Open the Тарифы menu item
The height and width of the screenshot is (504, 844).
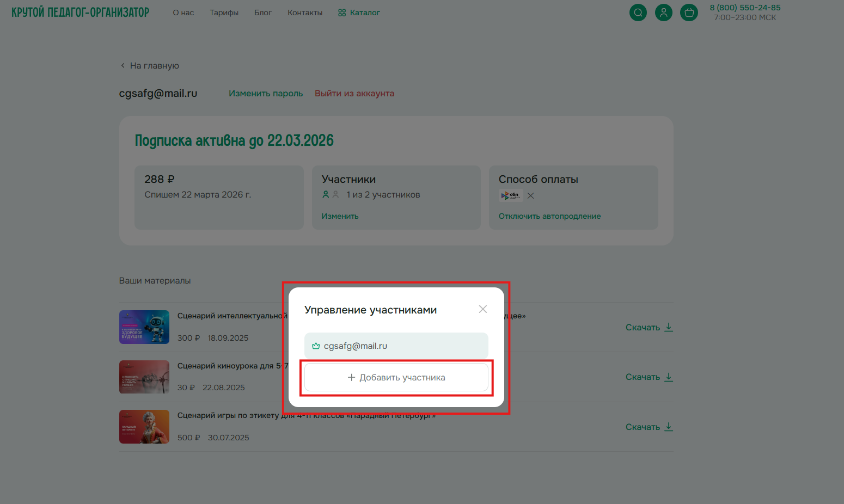point(224,13)
